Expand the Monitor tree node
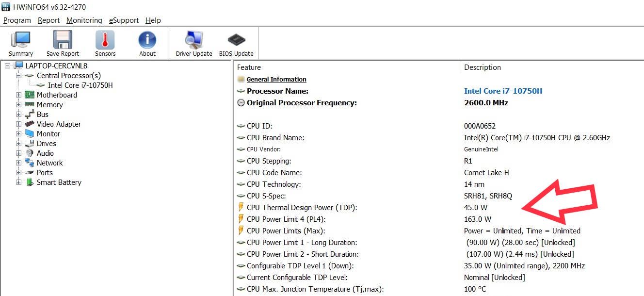This screenshot has height=296, width=644. [x=18, y=133]
